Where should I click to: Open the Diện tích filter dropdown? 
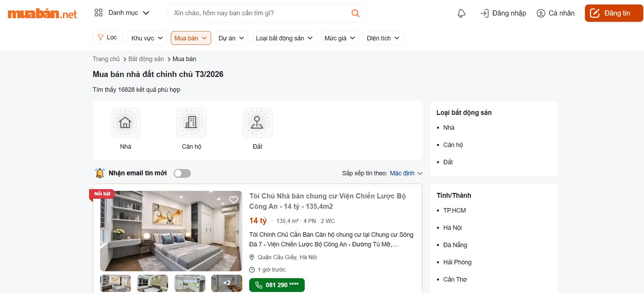point(383,38)
